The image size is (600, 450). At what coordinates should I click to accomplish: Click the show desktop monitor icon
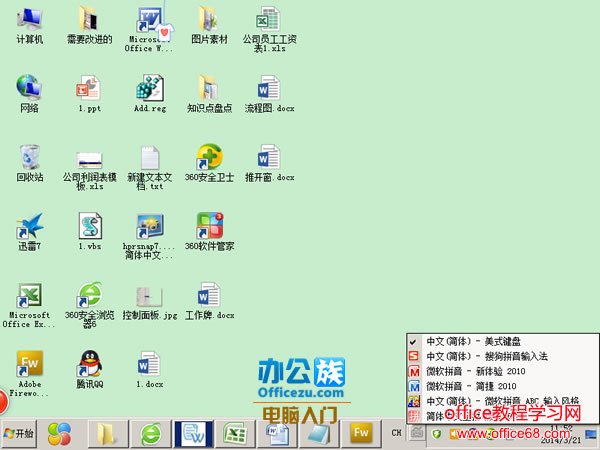[x=592, y=434]
